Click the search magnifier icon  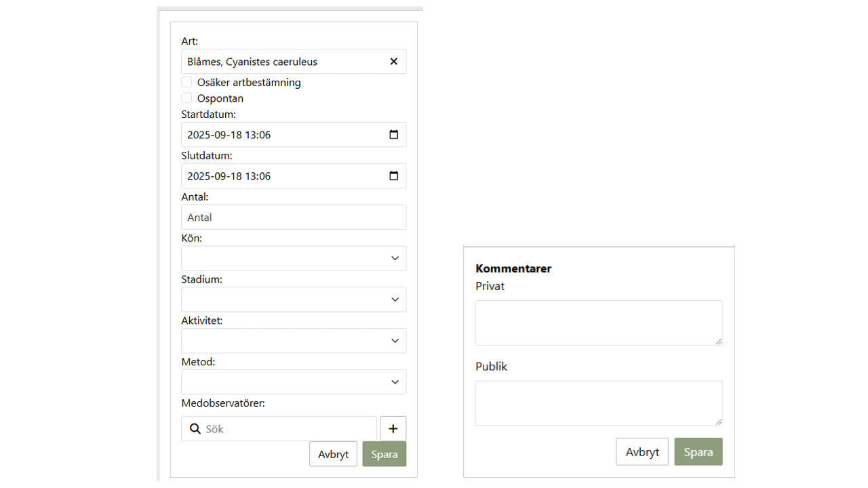195,429
